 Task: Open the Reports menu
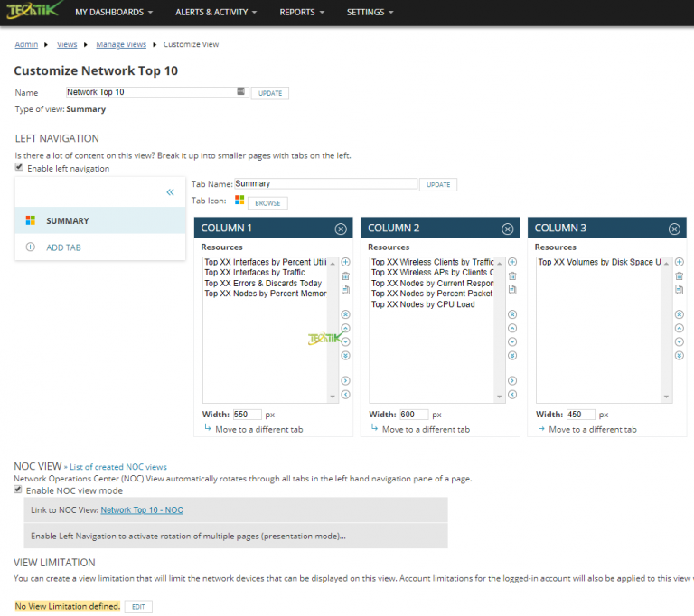(302, 13)
